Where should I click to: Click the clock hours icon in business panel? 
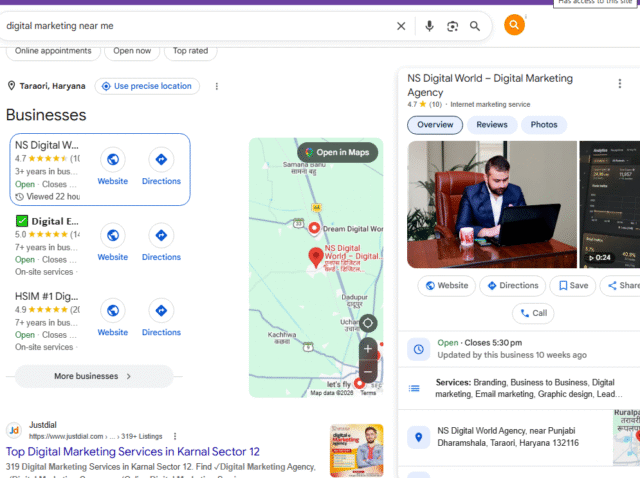click(418, 349)
